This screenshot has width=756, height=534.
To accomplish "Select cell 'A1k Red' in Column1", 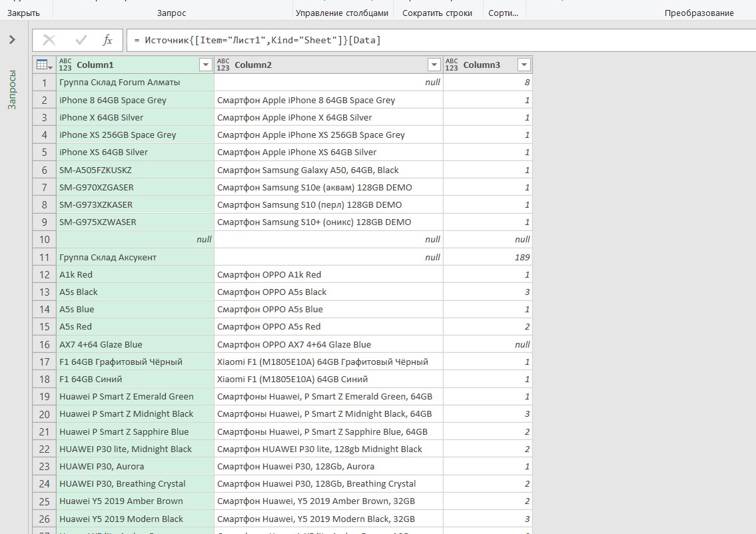I will click(x=135, y=275).
